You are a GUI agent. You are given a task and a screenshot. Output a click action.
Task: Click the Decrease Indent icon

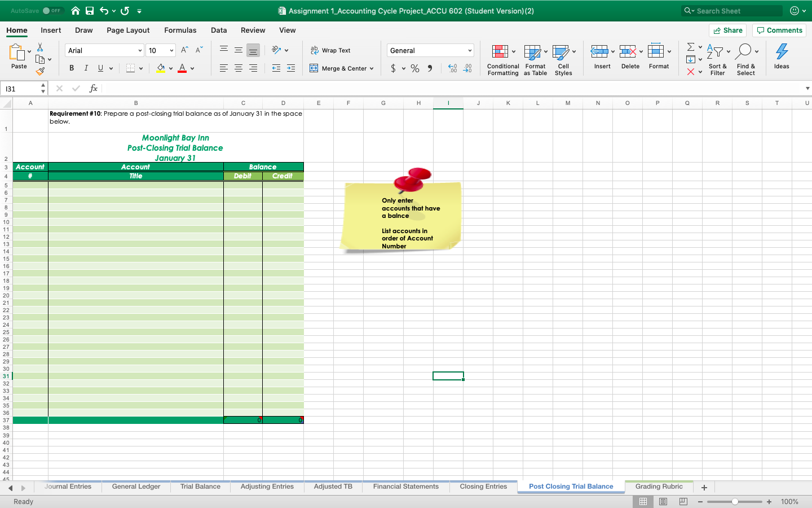point(276,68)
